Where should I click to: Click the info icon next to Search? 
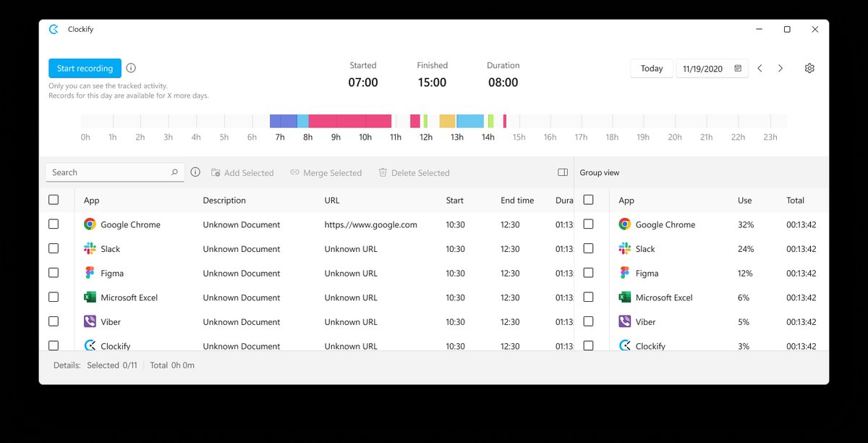pyautogui.click(x=195, y=172)
